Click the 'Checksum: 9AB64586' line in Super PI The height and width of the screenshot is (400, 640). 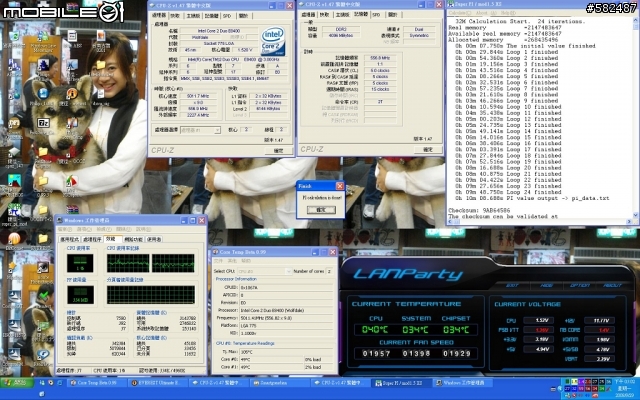point(479,211)
